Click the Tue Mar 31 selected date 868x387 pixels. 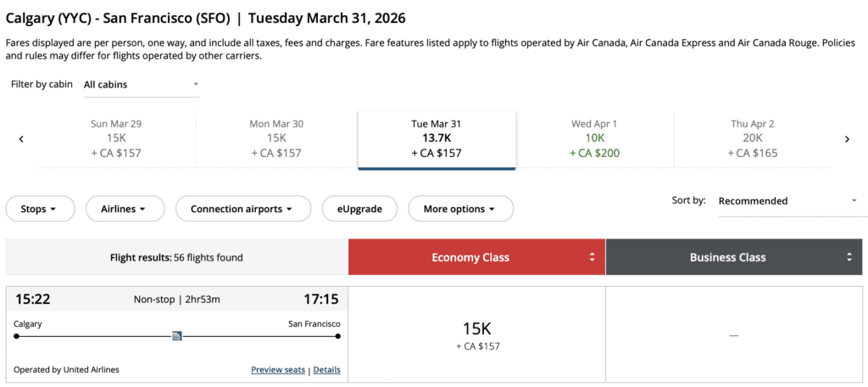coord(437,138)
